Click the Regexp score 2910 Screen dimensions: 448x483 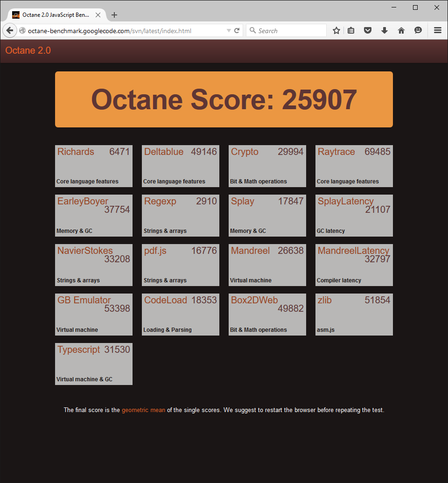tap(206, 201)
